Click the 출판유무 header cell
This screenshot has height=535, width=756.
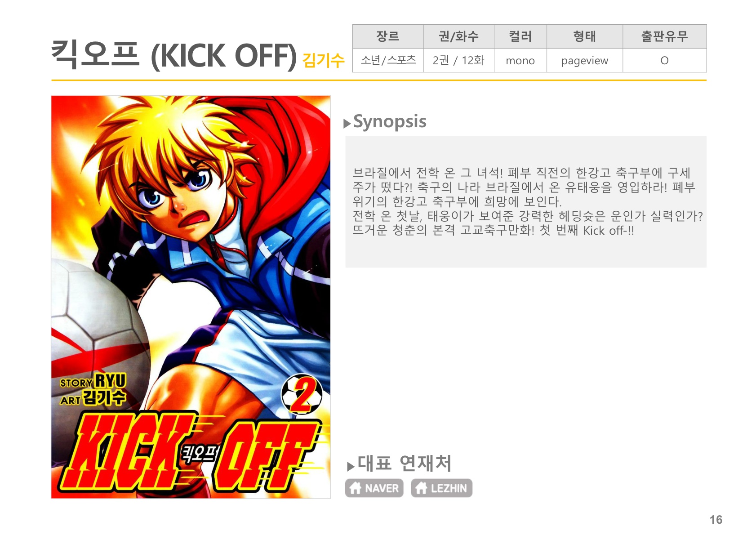pos(665,36)
